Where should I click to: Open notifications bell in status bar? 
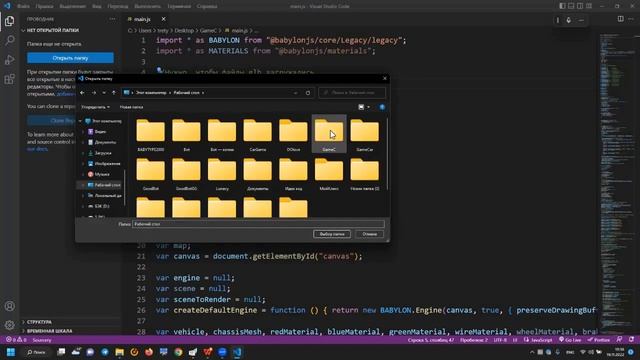tap(631, 340)
